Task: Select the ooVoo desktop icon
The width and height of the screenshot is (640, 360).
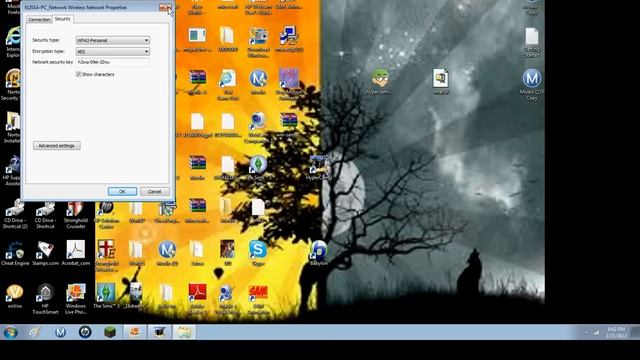Action: point(15,296)
